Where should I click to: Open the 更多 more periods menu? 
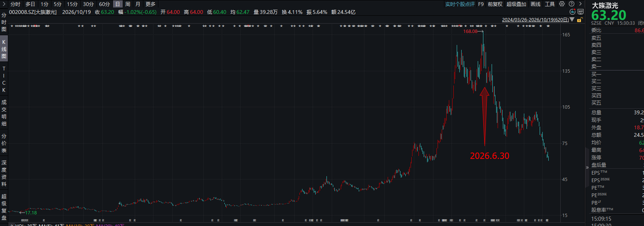click(x=150, y=4)
